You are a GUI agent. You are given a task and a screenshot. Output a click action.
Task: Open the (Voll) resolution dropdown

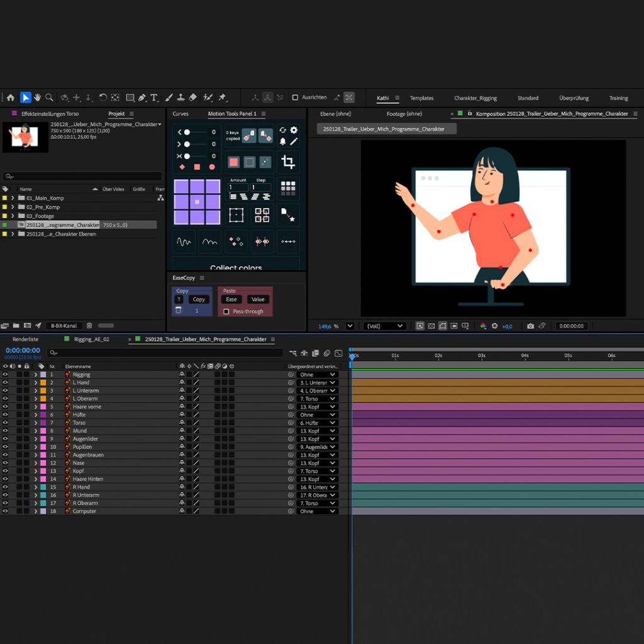384,326
